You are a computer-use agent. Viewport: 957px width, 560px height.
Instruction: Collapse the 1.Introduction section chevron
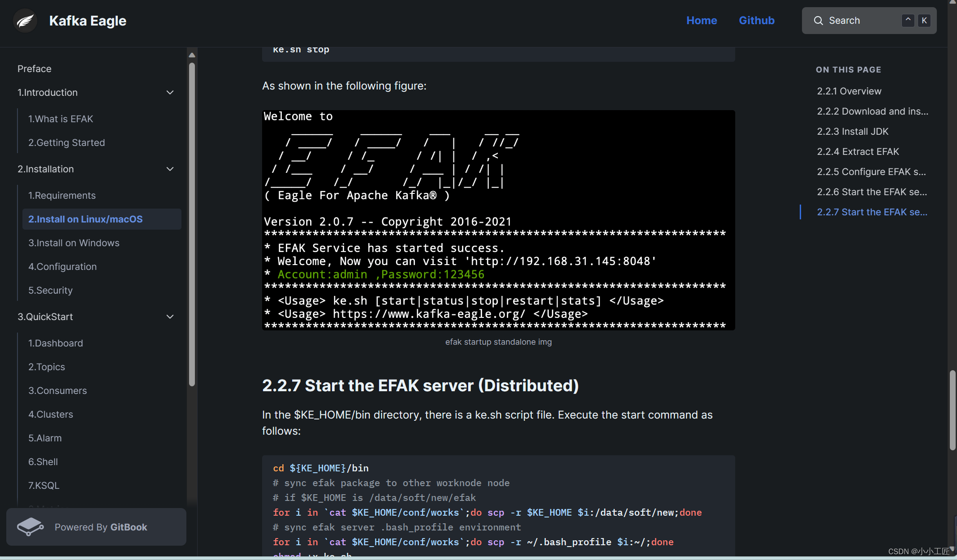click(x=170, y=93)
